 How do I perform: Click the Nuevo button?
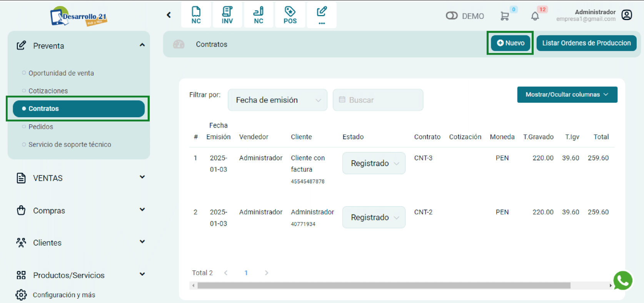510,43
